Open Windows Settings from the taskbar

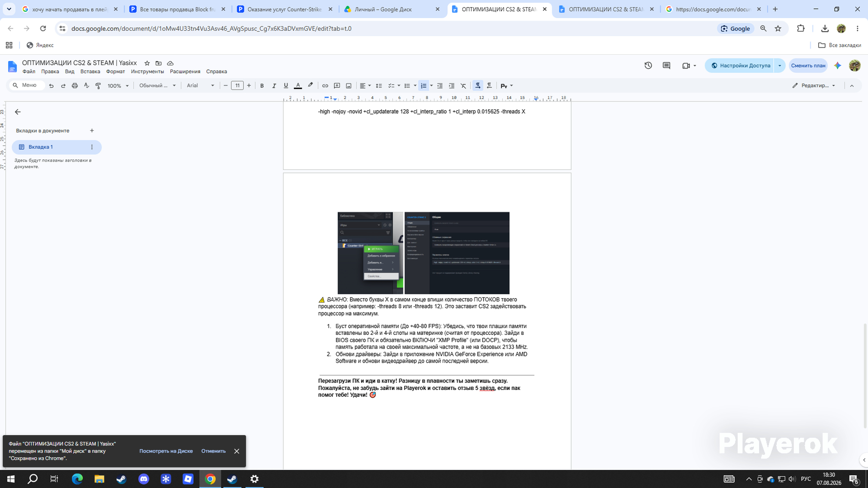[x=254, y=479]
